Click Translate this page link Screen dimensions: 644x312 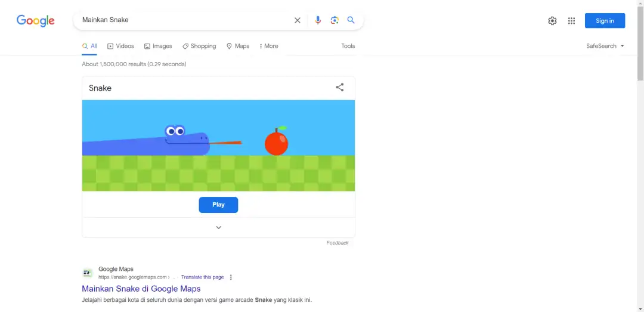click(x=203, y=277)
